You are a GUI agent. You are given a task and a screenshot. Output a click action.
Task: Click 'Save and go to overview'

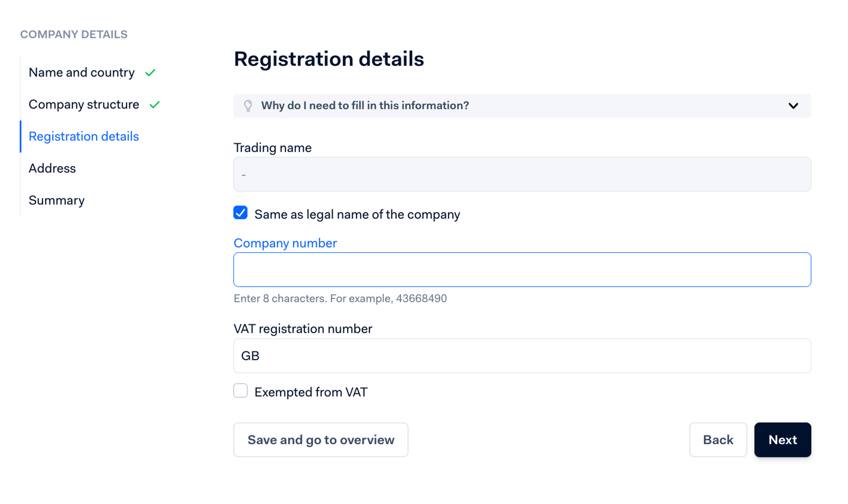(x=321, y=440)
